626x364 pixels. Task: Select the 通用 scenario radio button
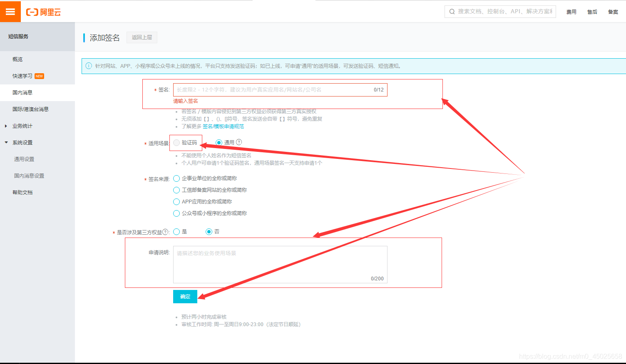(219, 143)
